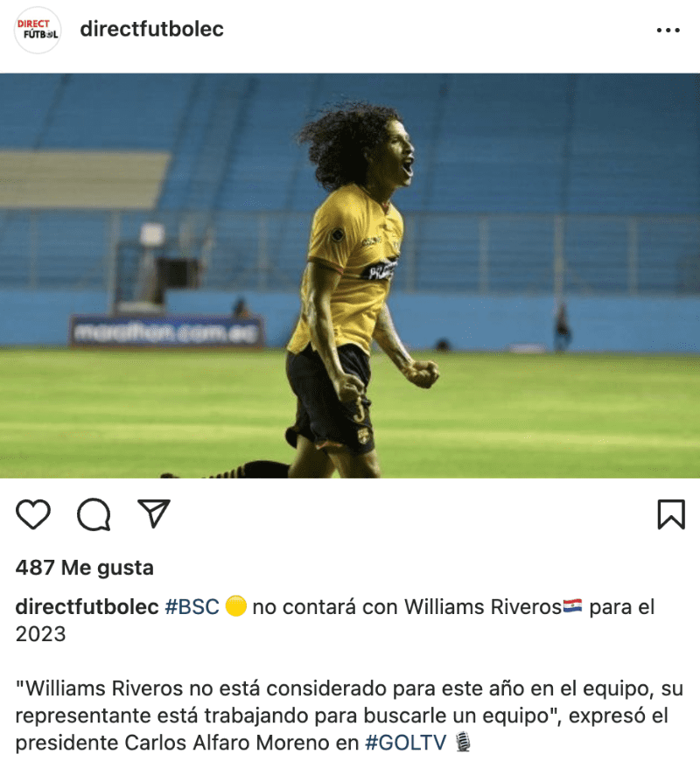
Task: Click the microphone emoji after #GOLTV
Action: pyautogui.click(x=463, y=742)
